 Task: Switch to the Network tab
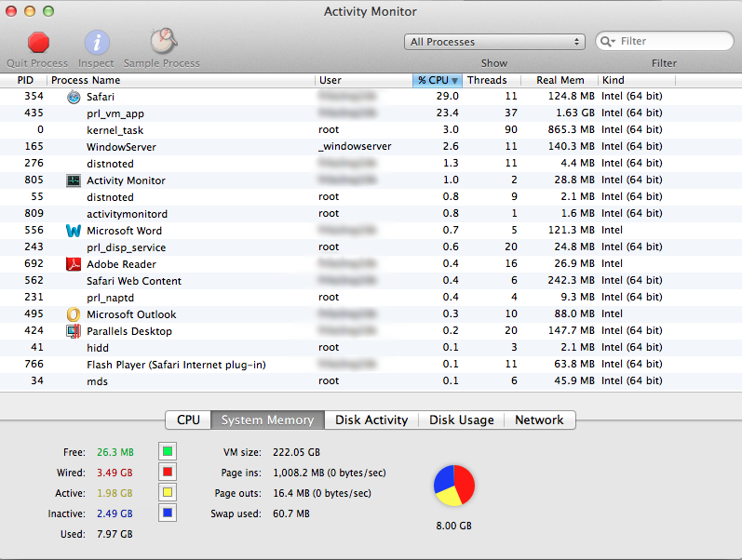(x=539, y=420)
